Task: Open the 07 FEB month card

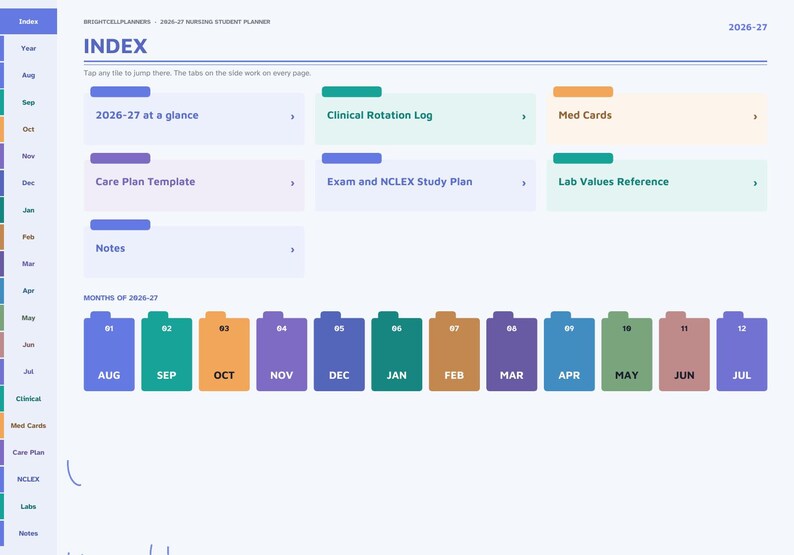Action: point(454,353)
